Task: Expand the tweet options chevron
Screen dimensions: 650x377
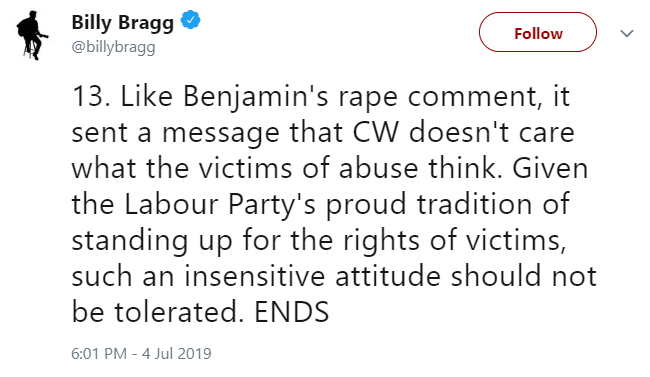Action: pyautogui.click(x=626, y=33)
